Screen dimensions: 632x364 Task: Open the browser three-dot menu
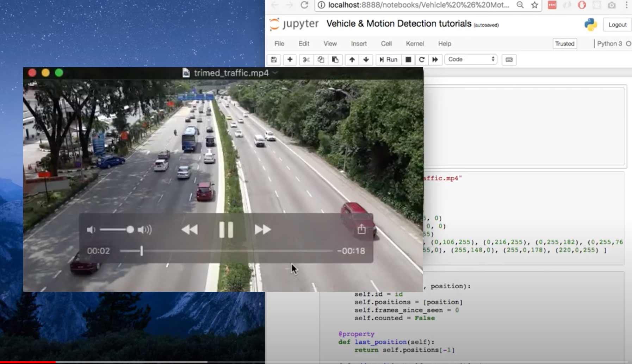pos(626,5)
